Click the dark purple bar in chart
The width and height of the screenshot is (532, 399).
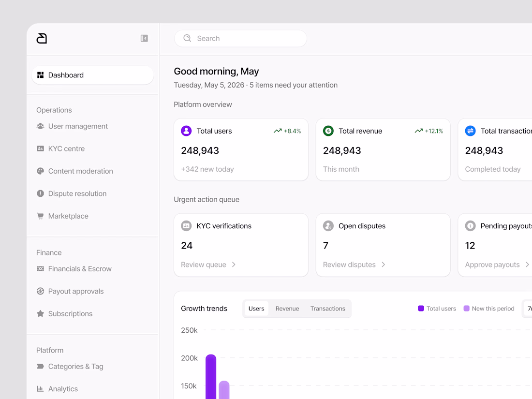coord(211,377)
